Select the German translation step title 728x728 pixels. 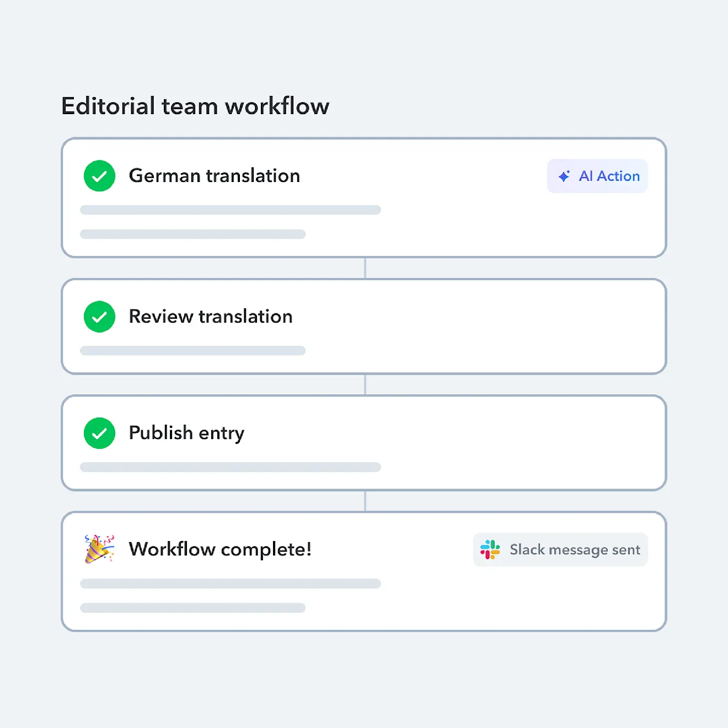pyautogui.click(x=214, y=176)
